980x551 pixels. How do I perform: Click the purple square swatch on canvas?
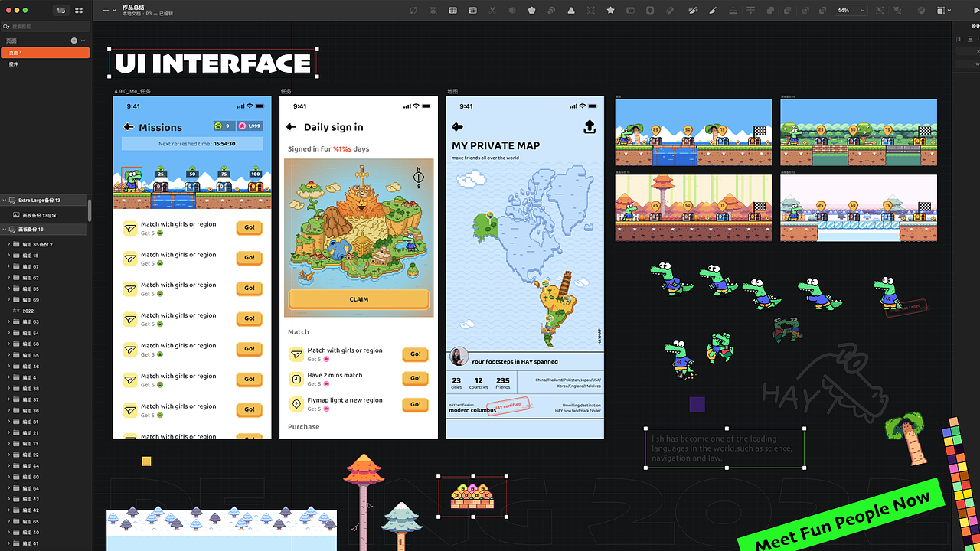697,405
